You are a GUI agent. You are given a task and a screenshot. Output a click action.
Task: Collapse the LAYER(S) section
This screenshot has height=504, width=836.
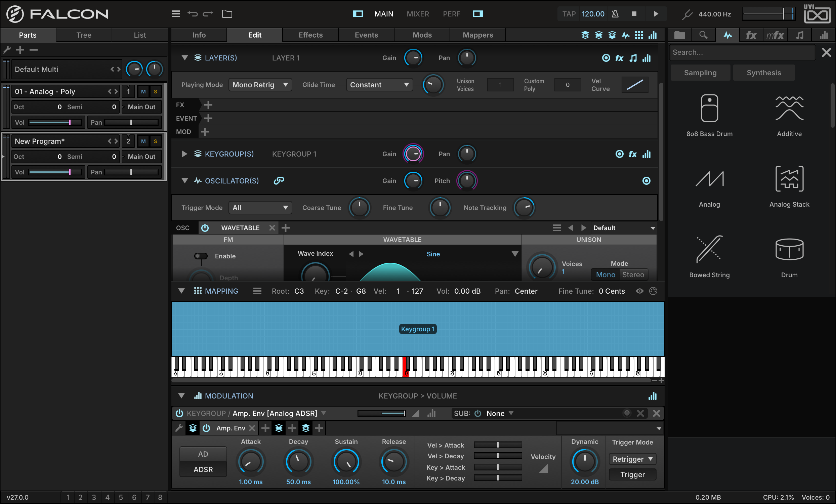[x=184, y=58]
